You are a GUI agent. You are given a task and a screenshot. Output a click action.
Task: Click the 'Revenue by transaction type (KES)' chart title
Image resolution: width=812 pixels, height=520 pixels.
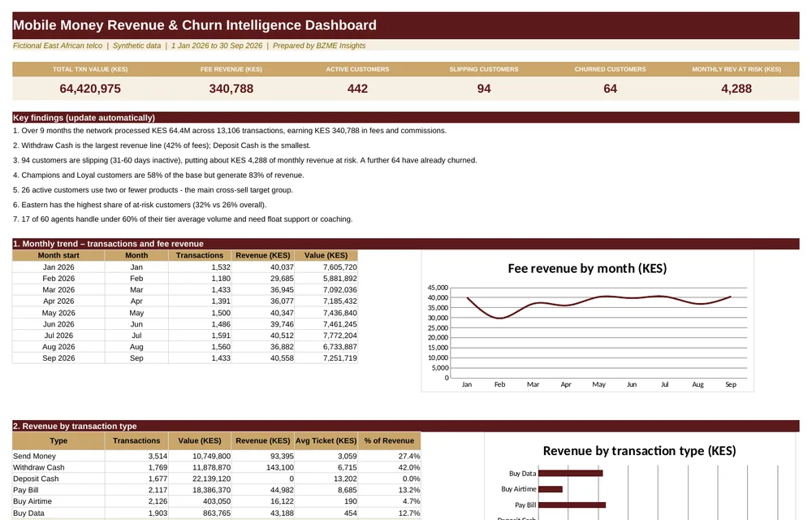(639, 451)
